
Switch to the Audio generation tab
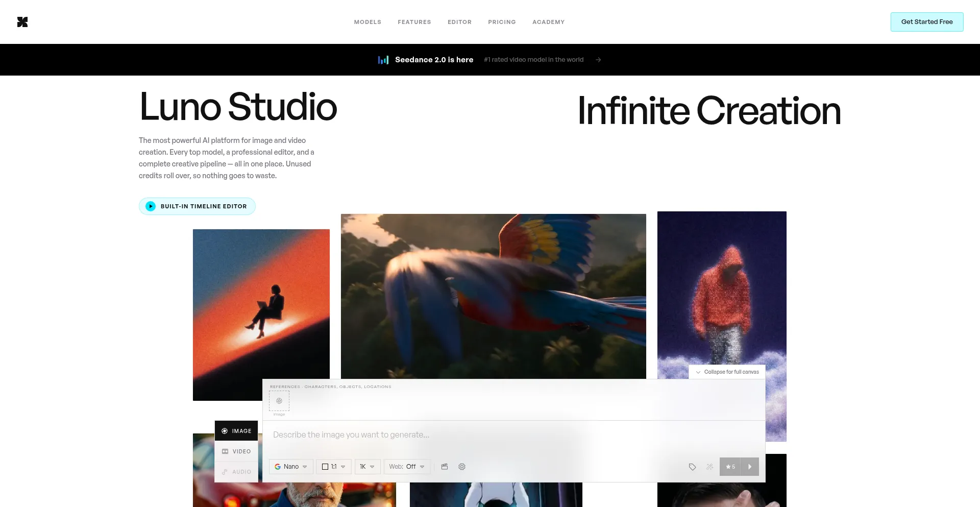point(236,472)
